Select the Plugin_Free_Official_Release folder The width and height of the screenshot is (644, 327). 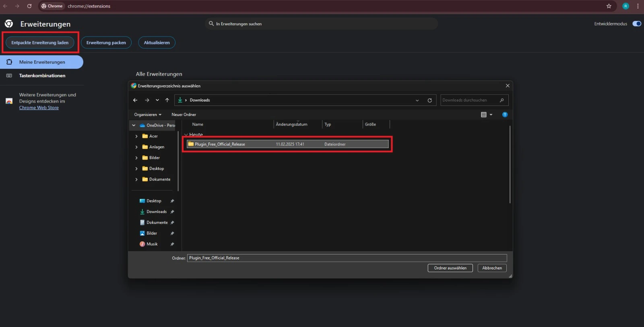pos(287,144)
